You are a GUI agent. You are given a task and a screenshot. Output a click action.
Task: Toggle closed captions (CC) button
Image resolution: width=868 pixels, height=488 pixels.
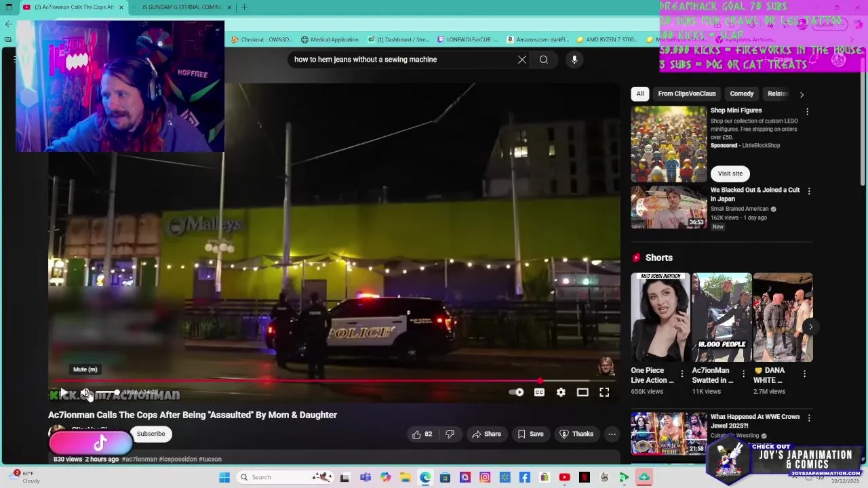pos(539,392)
